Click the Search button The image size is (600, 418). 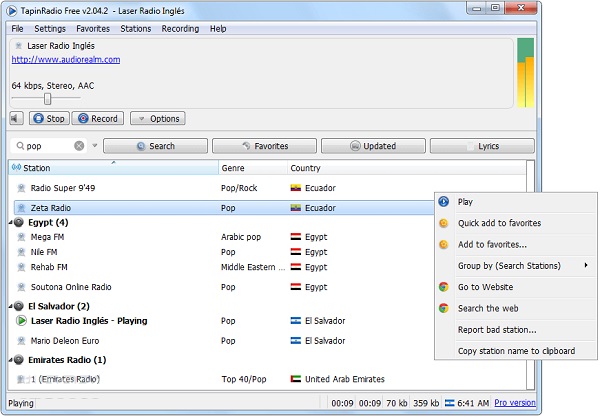coord(155,146)
